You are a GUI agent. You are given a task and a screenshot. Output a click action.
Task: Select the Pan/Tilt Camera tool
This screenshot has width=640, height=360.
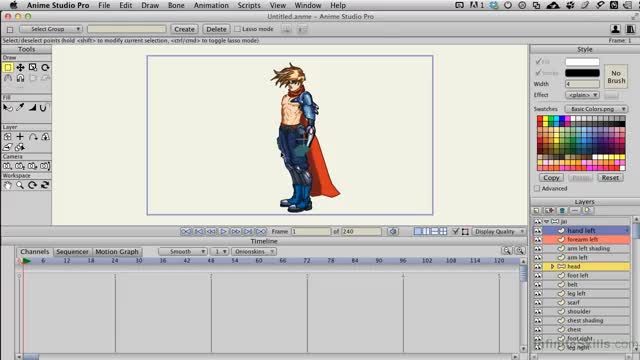45,166
